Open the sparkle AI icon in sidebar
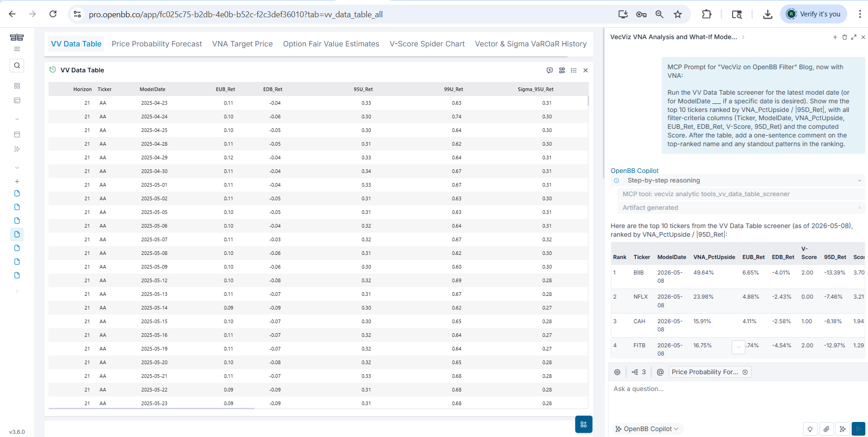The height and width of the screenshot is (437, 868). coord(17,149)
